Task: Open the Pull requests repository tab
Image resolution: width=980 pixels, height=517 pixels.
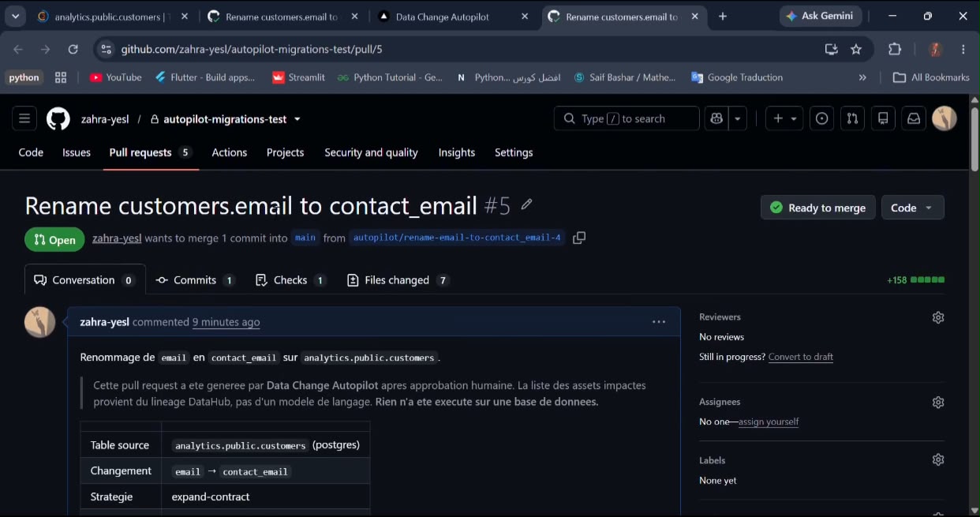Action: pyautogui.click(x=151, y=152)
